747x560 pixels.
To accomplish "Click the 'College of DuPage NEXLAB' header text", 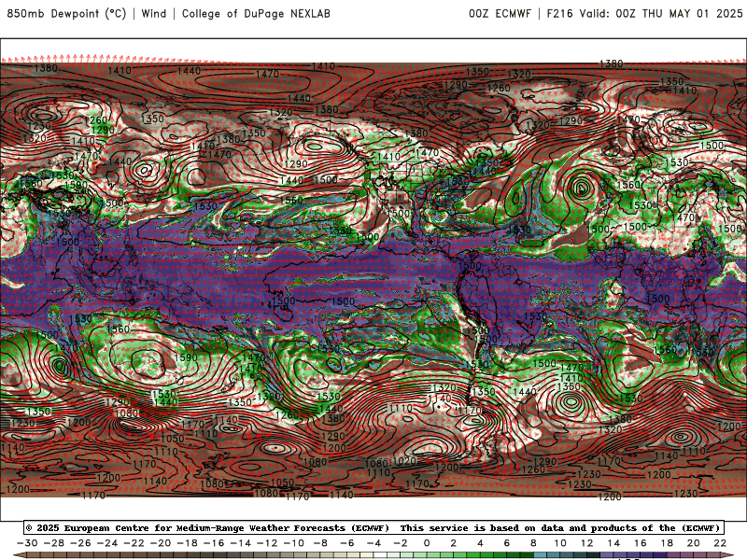I will pyautogui.click(x=256, y=13).
